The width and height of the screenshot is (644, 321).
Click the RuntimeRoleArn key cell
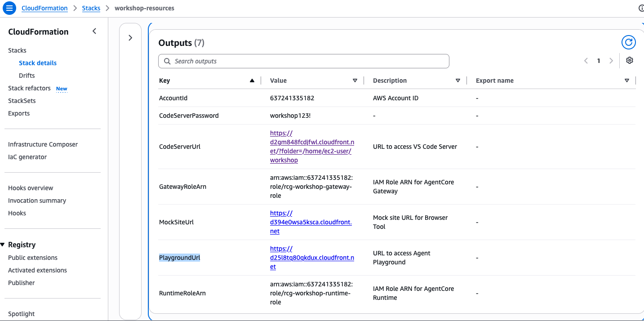pyautogui.click(x=182, y=293)
